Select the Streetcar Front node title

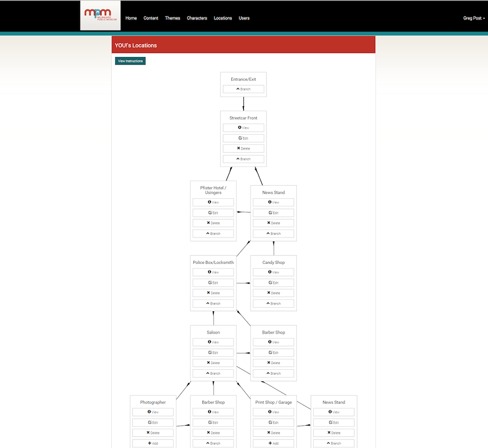(x=243, y=118)
